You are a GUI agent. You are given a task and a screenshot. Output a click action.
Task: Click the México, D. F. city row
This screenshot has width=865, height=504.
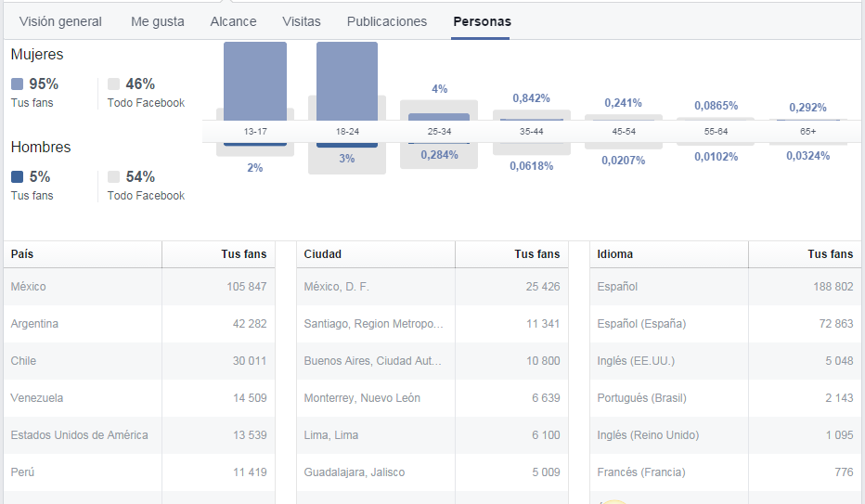pos(432,287)
